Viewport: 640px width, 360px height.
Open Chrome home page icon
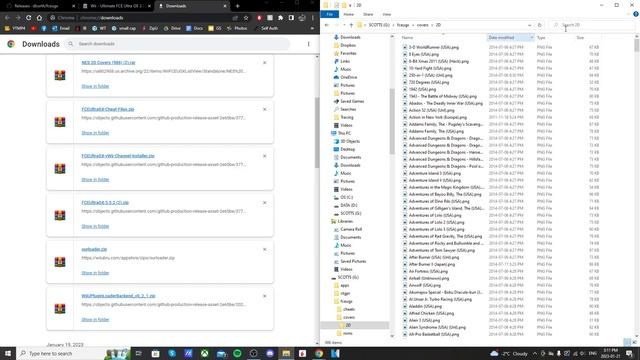39,18
